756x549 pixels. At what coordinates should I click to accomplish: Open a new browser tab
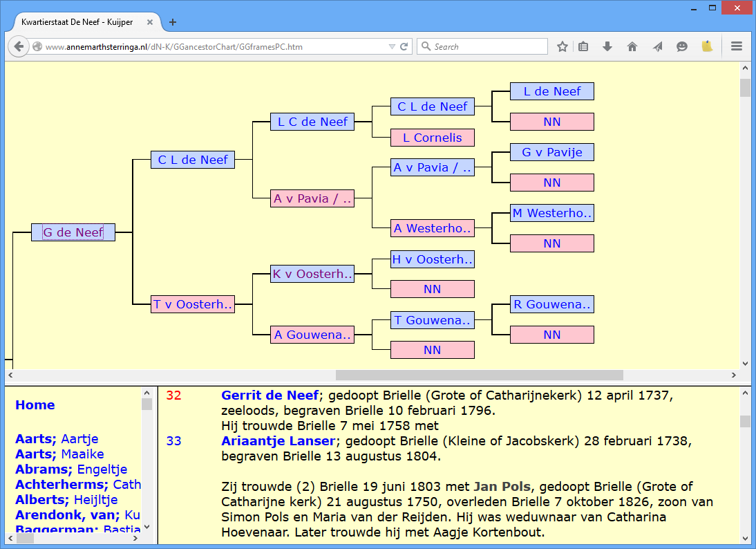173,22
